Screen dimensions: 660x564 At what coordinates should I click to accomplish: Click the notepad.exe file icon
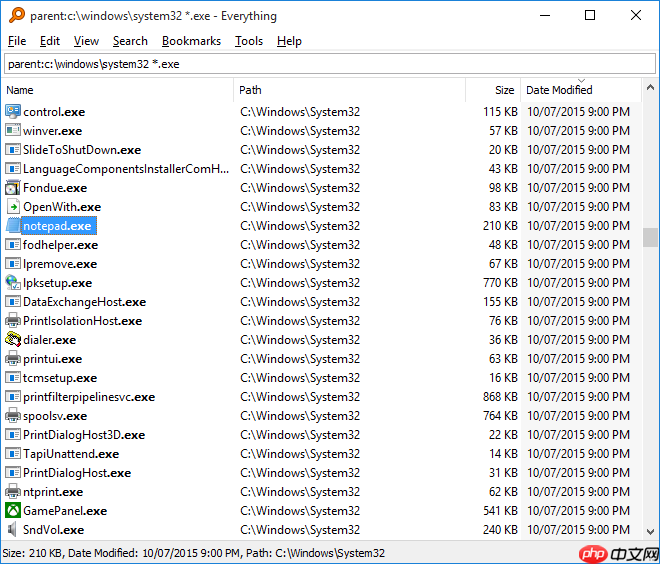tap(13, 226)
